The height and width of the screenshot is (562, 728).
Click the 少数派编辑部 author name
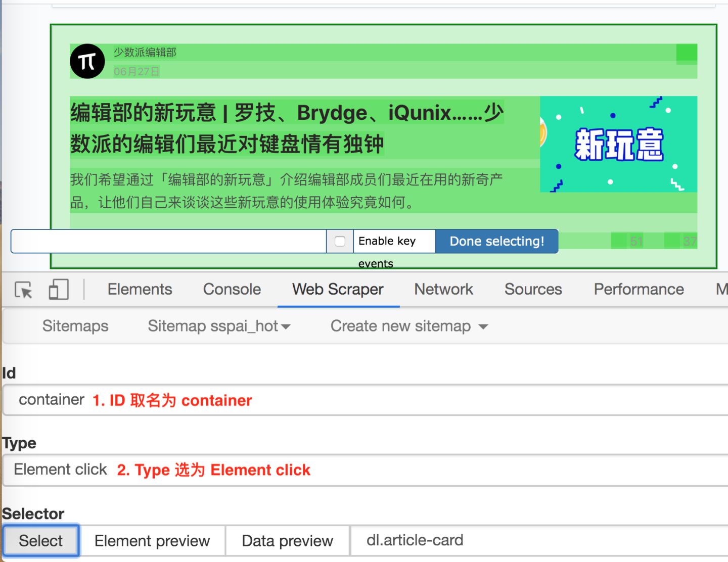tap(145, 53)
